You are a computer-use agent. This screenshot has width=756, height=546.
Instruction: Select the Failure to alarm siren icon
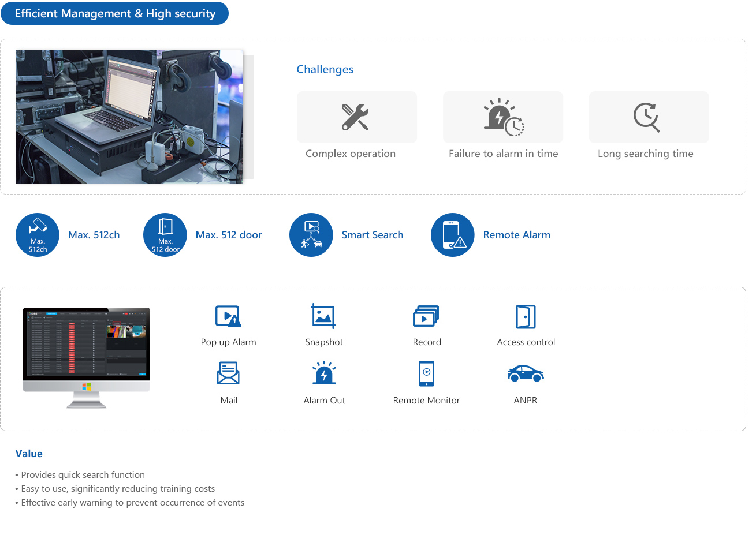click(x=502, y=117)
